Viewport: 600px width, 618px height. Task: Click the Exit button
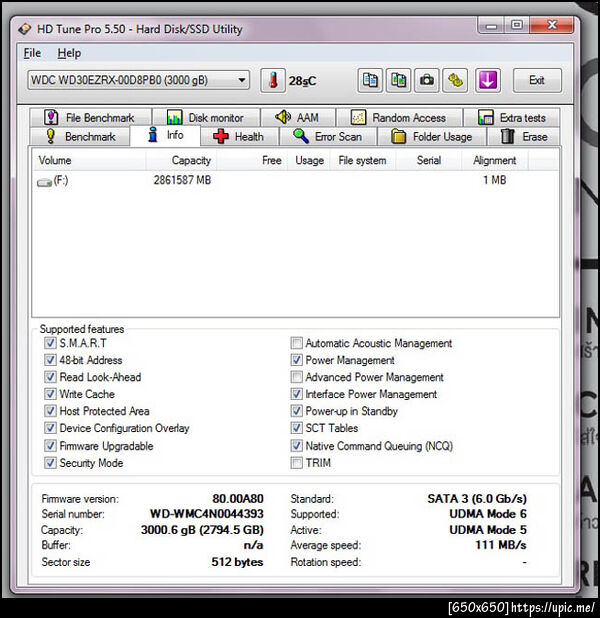coord(537,80)
